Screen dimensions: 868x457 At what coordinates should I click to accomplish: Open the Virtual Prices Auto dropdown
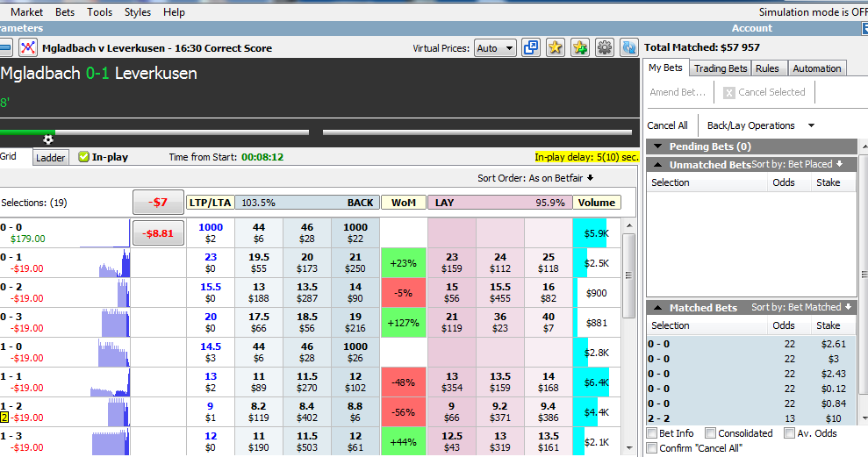(x=496, y=48)
